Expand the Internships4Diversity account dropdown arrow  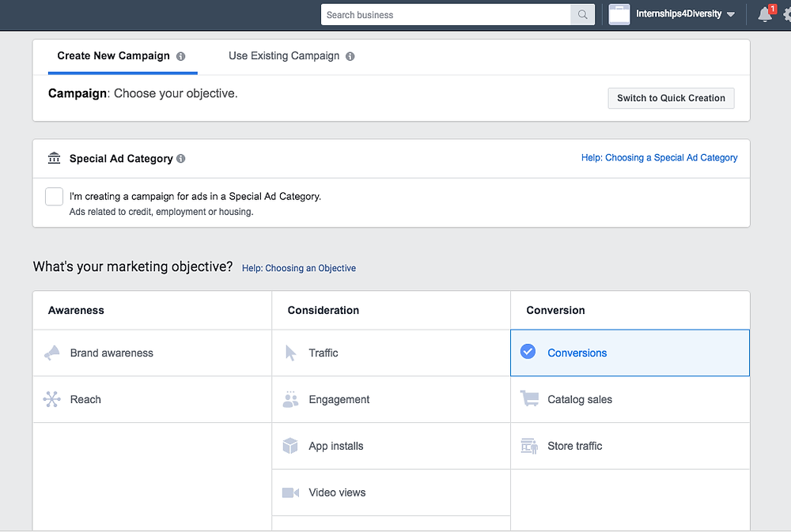[x=730, y=14]
